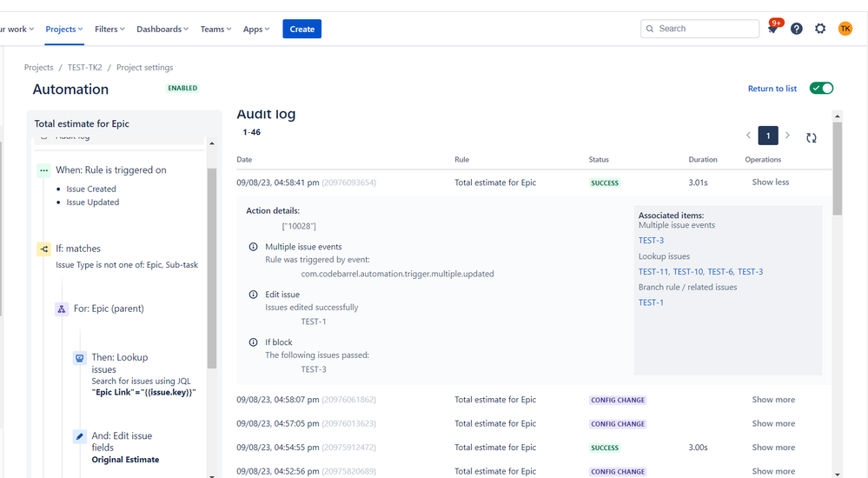Open the notifications bell with the 9+ badge
The height and width of the screenshot is (478, 868).
773,29
